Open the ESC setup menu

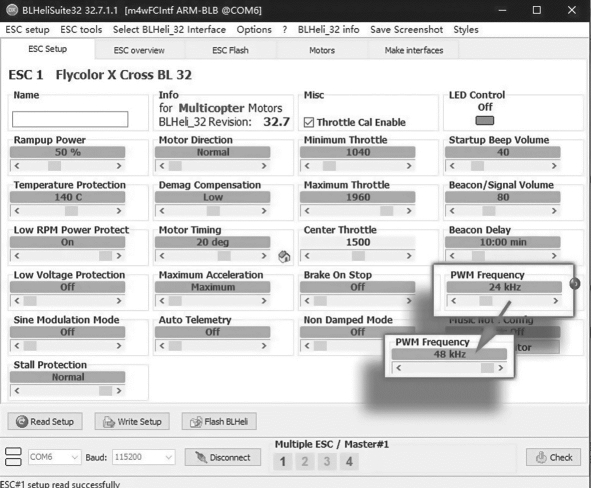[x=27, y=29]
